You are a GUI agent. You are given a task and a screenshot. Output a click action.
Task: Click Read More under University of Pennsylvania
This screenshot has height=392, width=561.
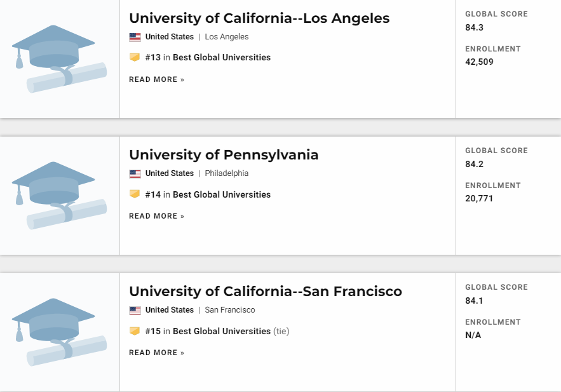point(156,216)
